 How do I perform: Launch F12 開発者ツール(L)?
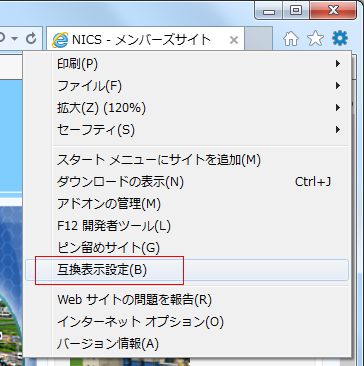(187, 226)
